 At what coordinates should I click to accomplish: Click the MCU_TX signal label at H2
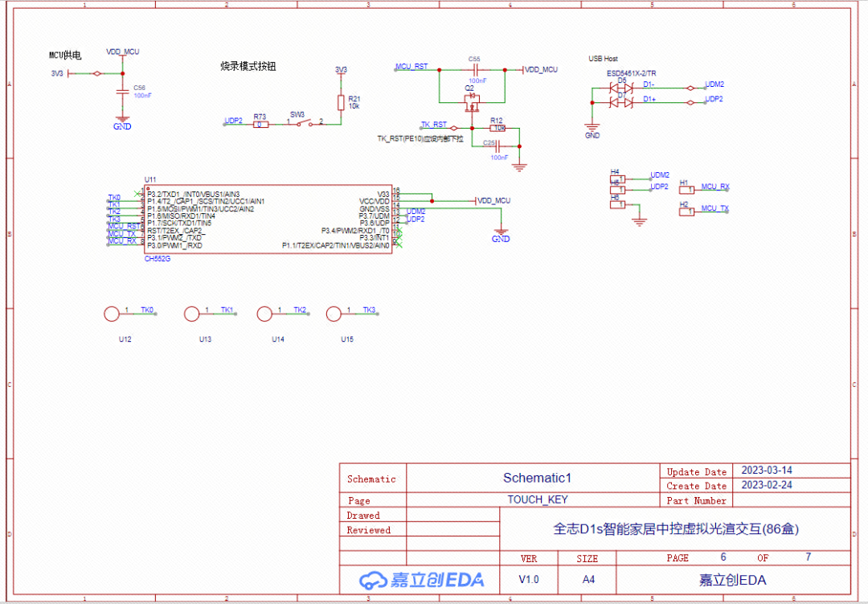coord(714,208)
